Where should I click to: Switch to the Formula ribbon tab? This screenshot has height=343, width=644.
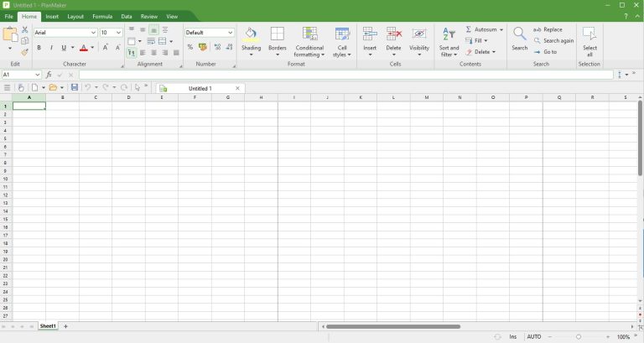pyautogui.click(x=102, y=16)
